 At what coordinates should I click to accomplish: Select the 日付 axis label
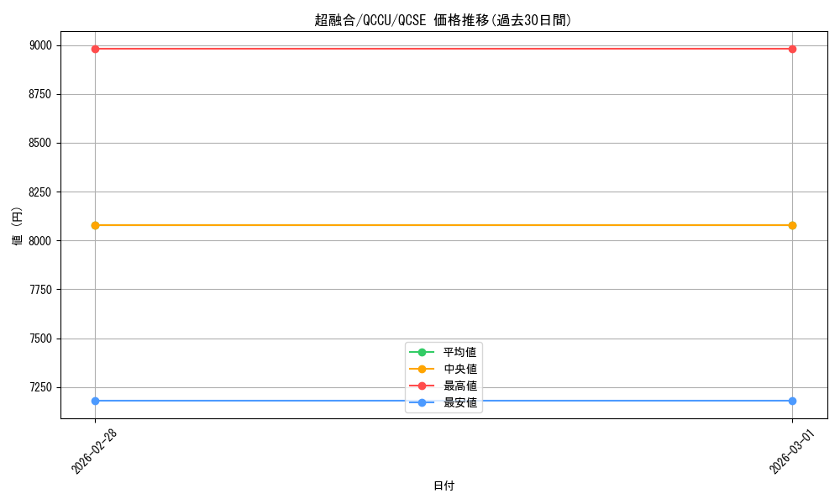pyautogui.click(x=444, y=486)
